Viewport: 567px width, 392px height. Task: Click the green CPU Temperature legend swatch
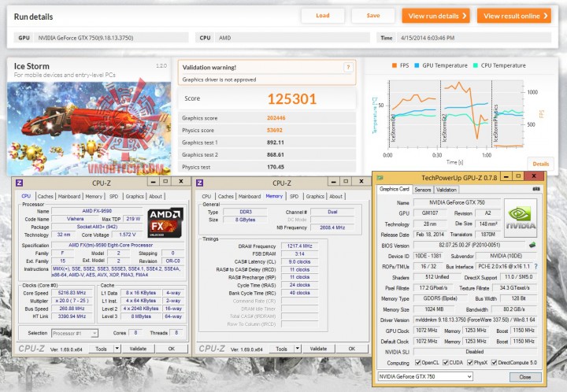[x=475, y=65]
